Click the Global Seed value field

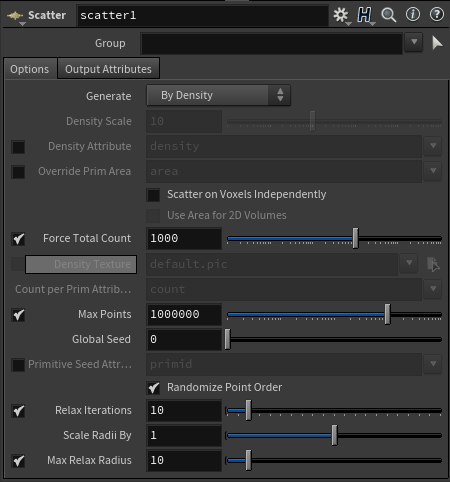pos(184,340)
